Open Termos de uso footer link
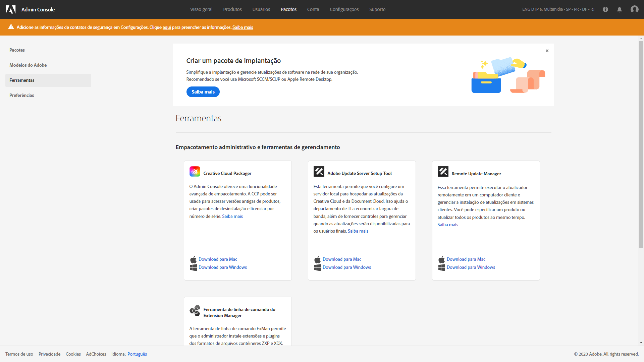The width and height of the screenshot is (644, 362). click(x=19, y=354)
